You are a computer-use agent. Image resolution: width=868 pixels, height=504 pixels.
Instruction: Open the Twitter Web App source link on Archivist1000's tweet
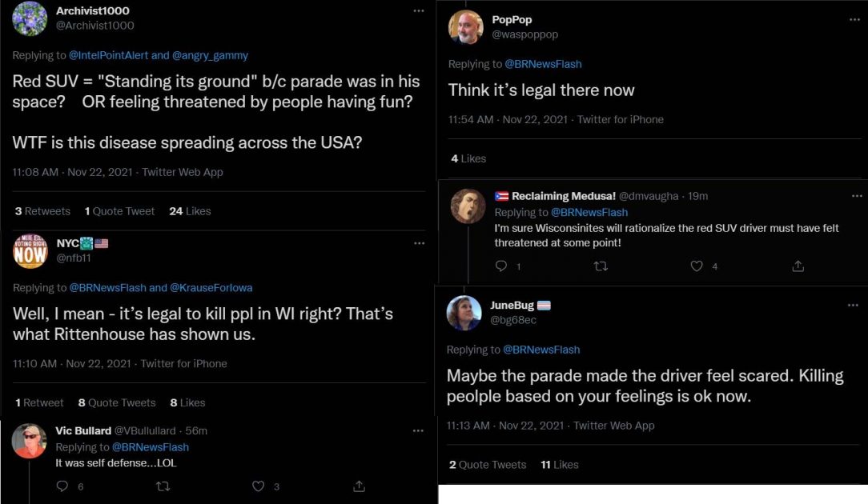[x=183, y=172]
